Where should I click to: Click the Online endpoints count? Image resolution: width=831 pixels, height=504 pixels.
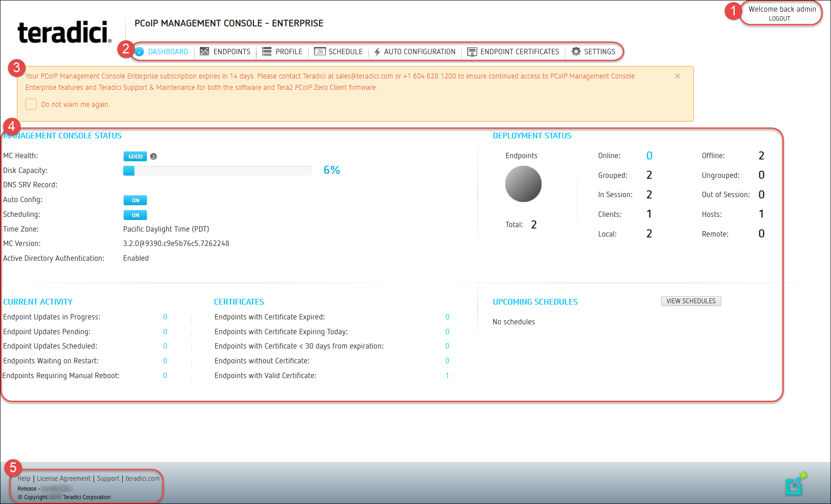(649, 155)
